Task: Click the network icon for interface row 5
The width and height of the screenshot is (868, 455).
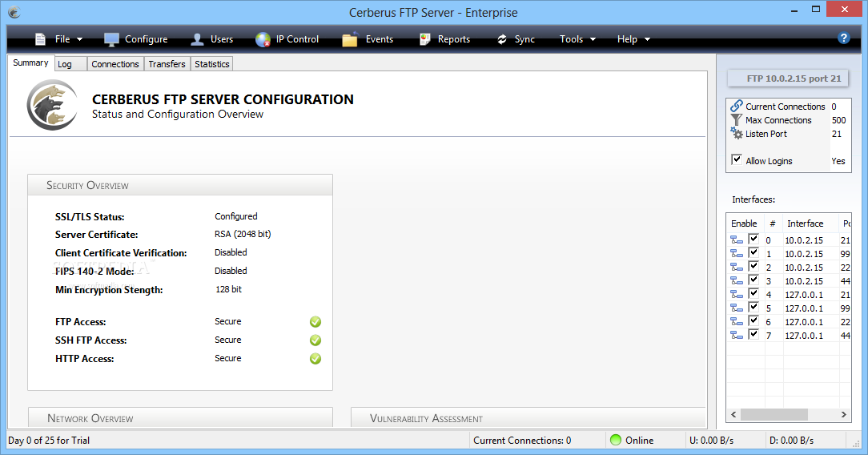Action: coord(737,308)
